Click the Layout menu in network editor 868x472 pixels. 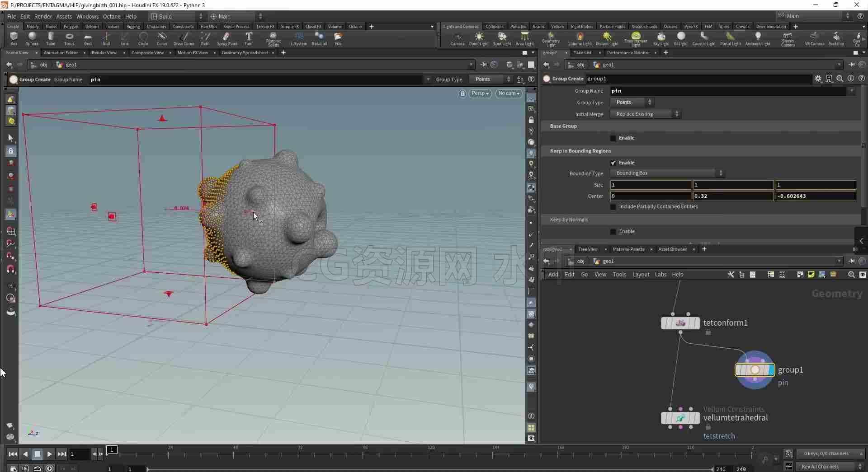[641, 275]
